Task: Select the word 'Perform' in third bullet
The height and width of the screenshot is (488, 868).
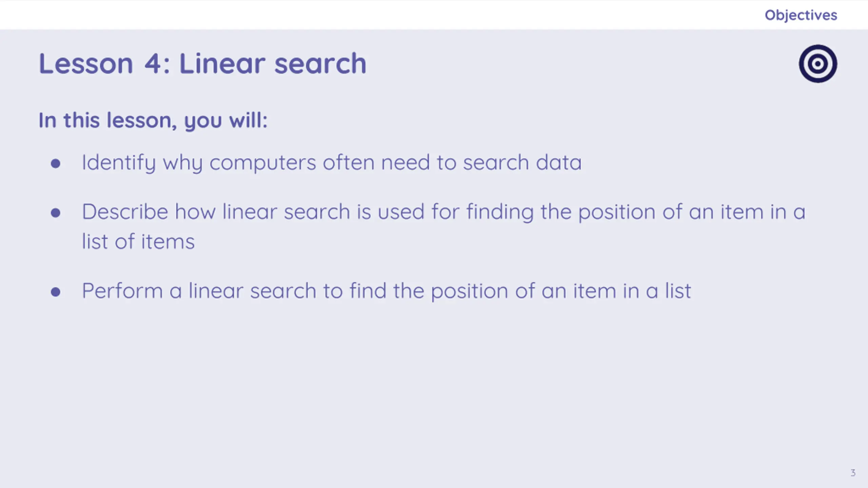Action: click(x=122, y=291)
